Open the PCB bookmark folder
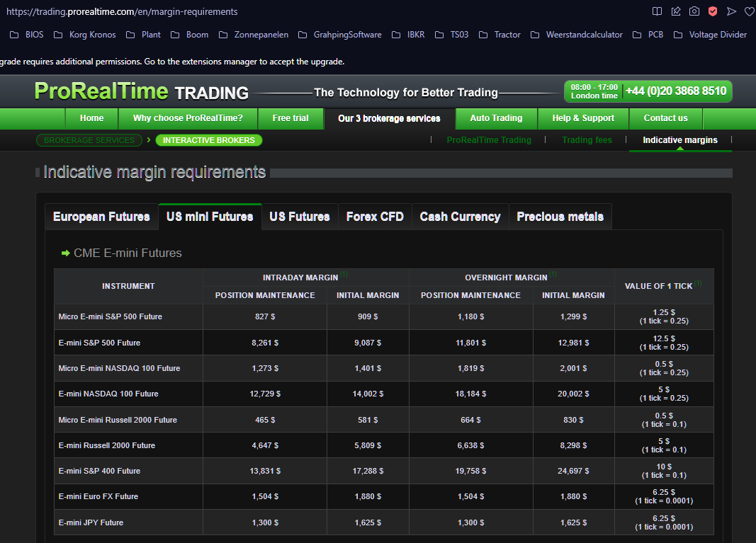Screen dimensions: 756x543 click(x=648, y=35)
